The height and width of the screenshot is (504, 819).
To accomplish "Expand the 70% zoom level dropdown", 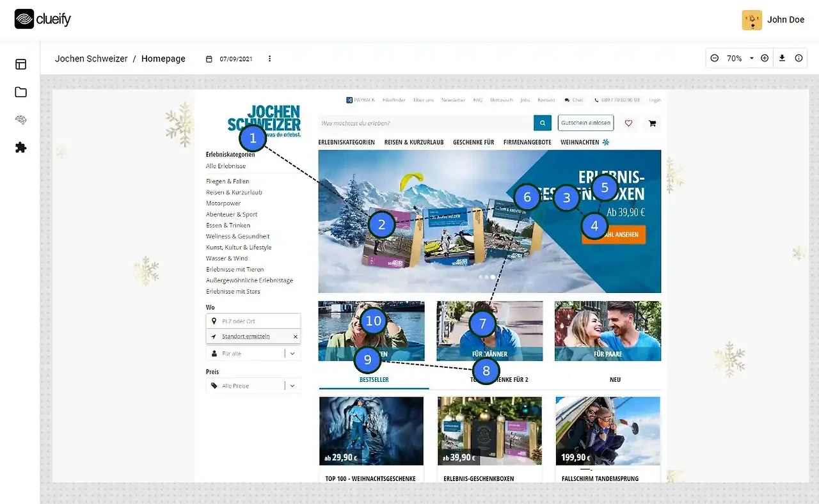I will click(741, 58).
